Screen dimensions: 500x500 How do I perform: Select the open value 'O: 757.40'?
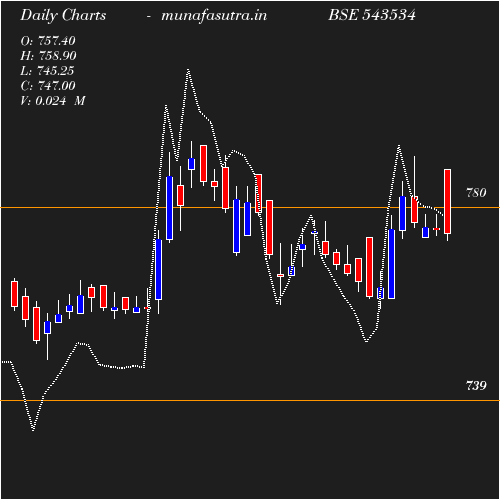(48, 41)
